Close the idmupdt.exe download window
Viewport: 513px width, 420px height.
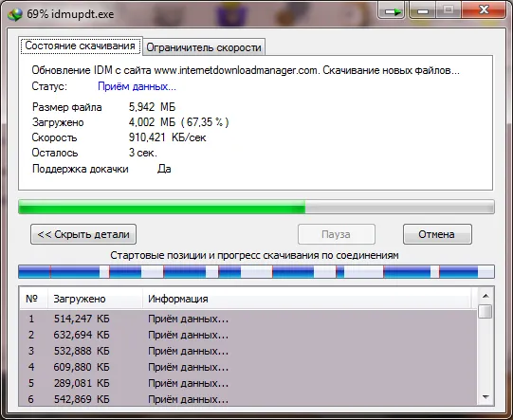click(x=484, y=10)
